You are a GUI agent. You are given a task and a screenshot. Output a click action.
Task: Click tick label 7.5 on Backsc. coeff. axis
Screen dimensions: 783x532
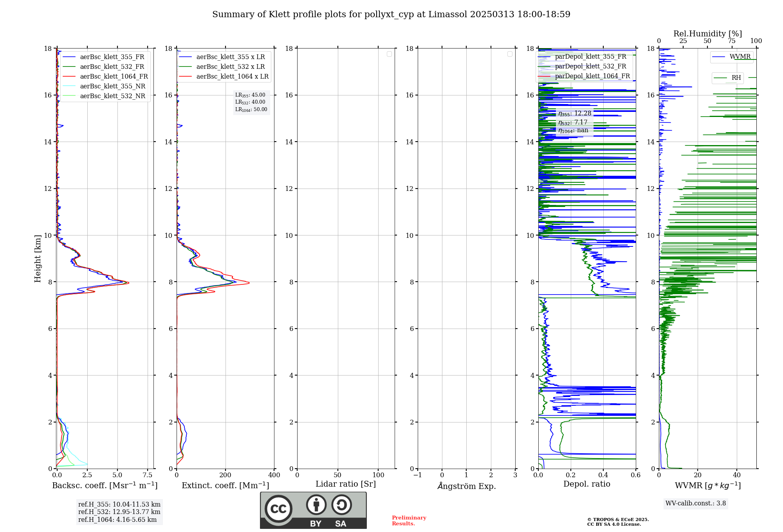[x=148, y=475]
